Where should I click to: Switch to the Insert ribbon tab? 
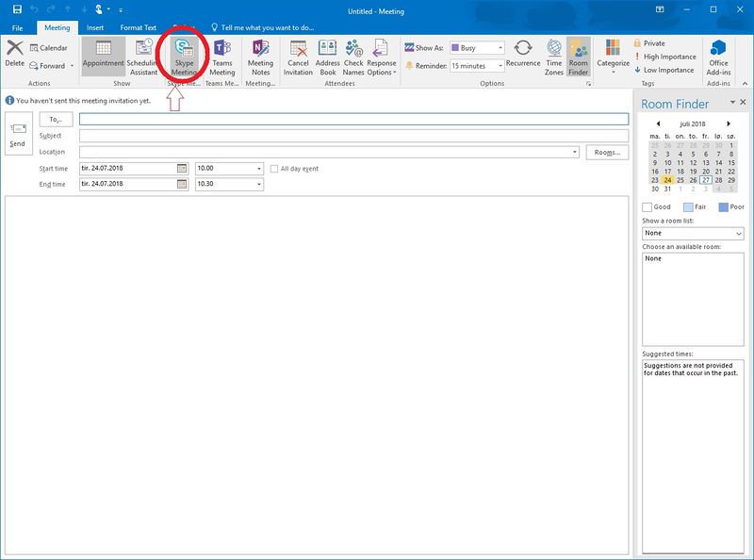(95, 28)
